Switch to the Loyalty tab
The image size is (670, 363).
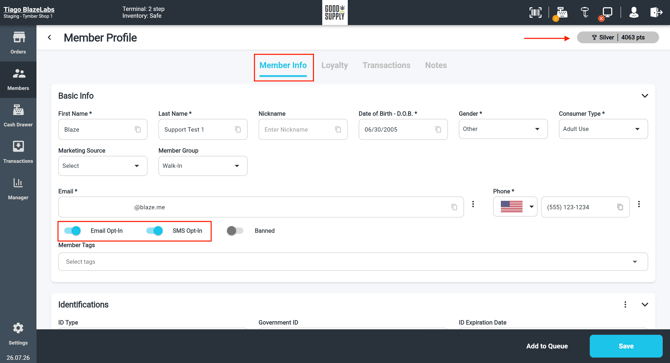tap(335, 65)
